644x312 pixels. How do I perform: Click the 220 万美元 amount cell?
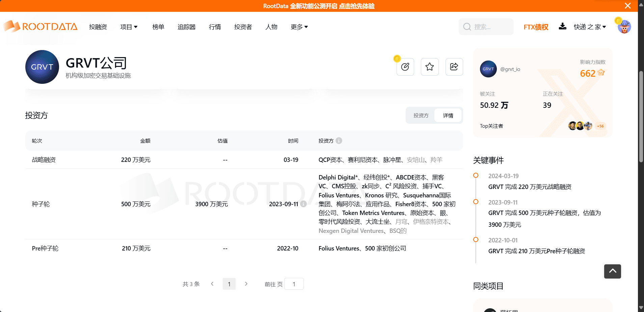pyautogui.click(x=136, y=160)
